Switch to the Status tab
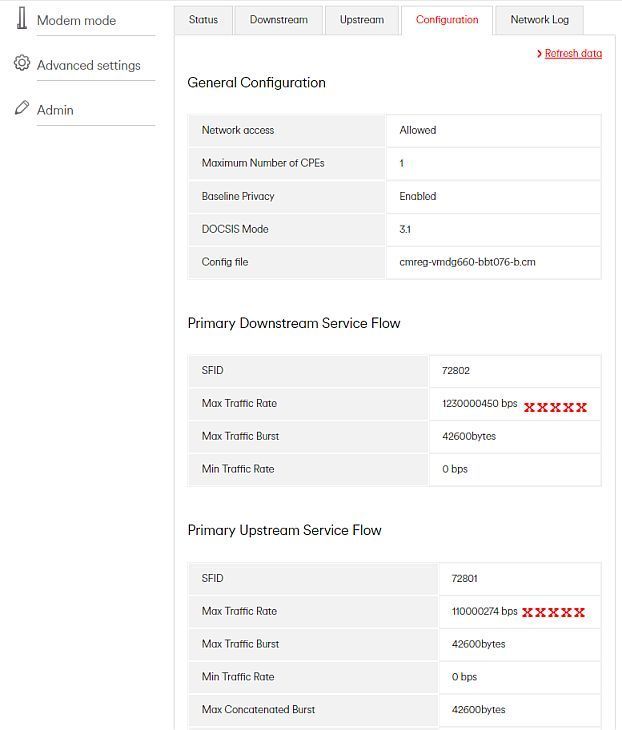The width and height of the screenshot is (622, 730). (x=203, y=20)
